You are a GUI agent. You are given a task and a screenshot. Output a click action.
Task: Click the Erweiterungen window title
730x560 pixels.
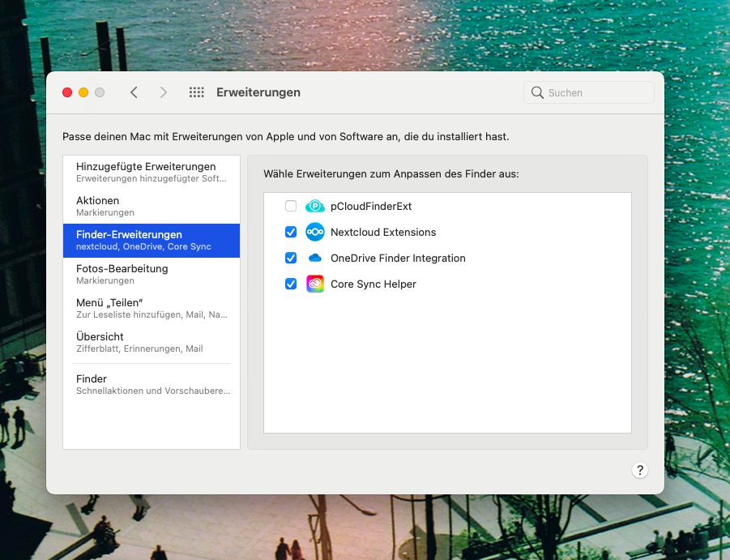click(x=258, y=92)
